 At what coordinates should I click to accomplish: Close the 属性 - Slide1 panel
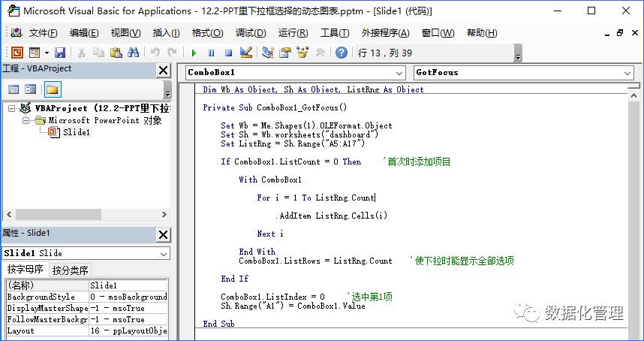[x=163, y=235]
